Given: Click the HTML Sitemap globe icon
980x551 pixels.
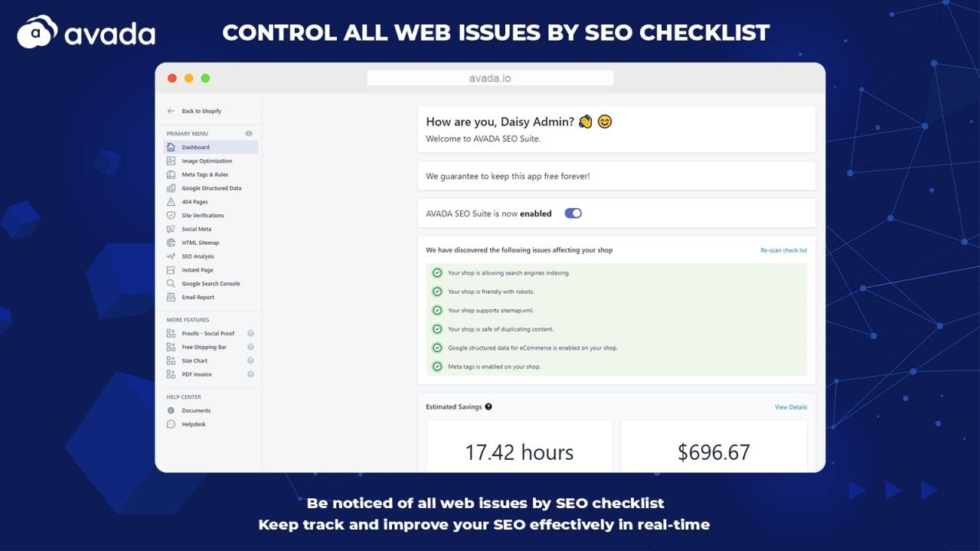Looking at the screenshot, I should tap(171, 243).
